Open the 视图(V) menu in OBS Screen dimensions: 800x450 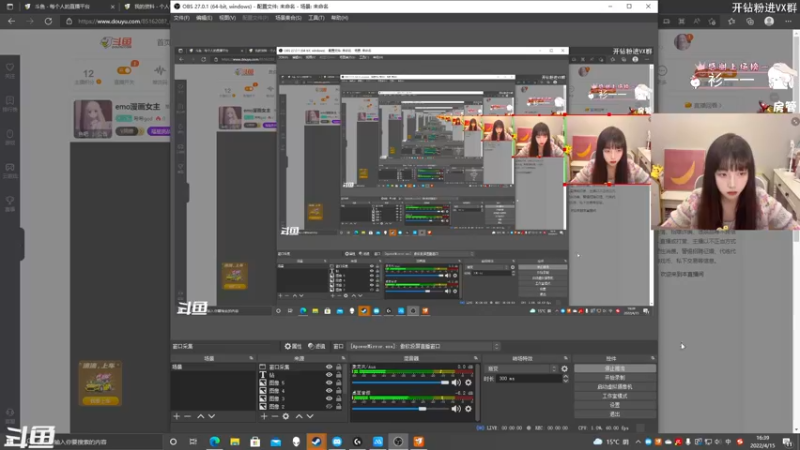227,18
